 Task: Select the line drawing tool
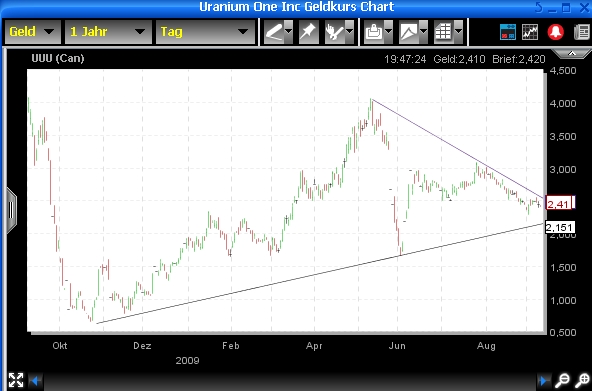point(274,32)
